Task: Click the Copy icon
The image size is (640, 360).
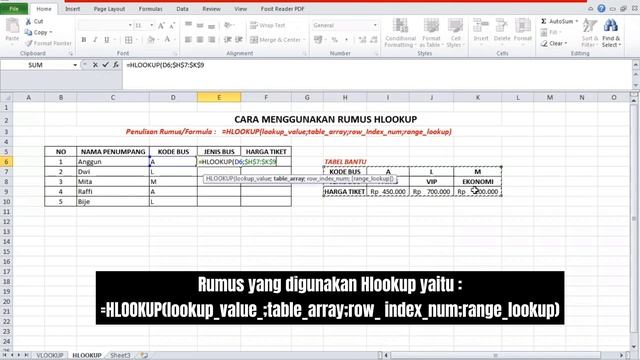Action: tap(28, 32)
